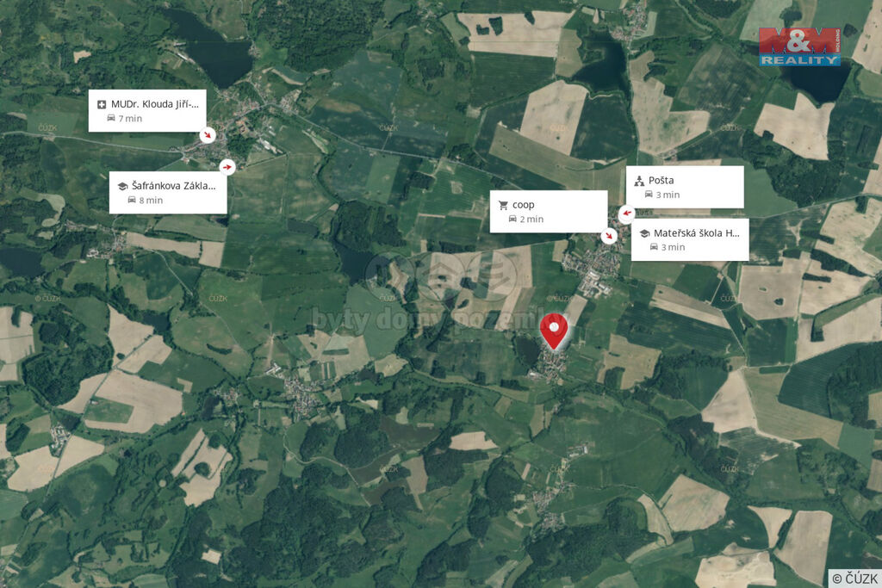Open the MUDr. Klouda Jiří info card
The image size is (882, 588).
tap(147, 111)
